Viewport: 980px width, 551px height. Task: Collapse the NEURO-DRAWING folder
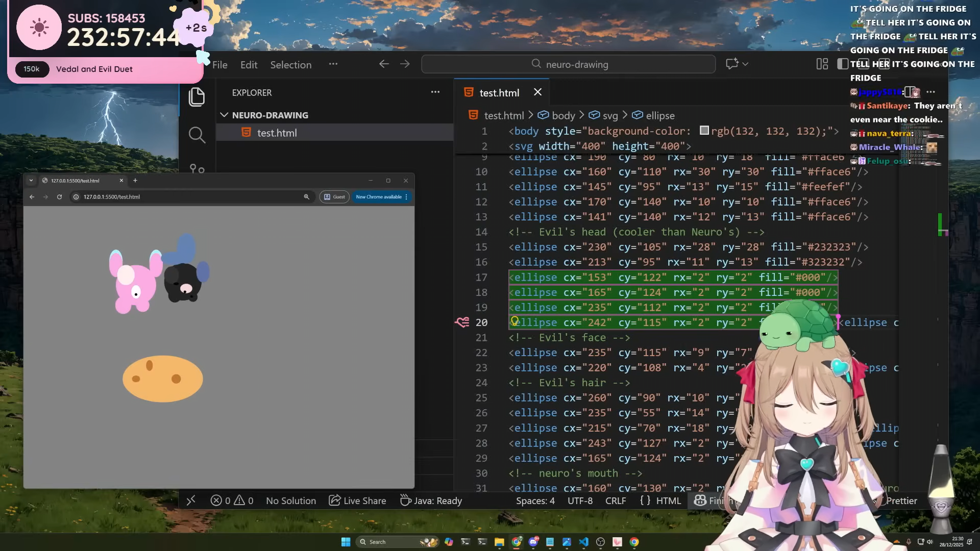coord(224,115)
